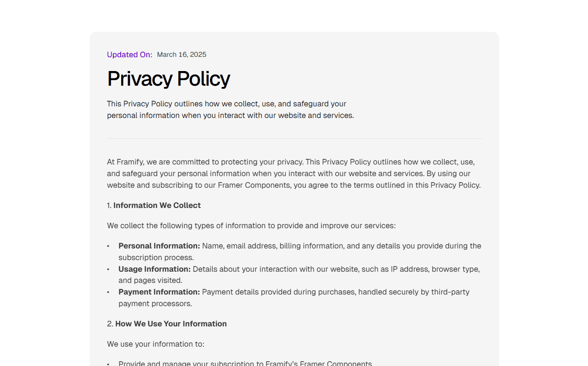Image resolution: width=588 pixels, height=366 pixels.
Task: Click the 'and pages visited.' line
Action: (x=150, y=280)
